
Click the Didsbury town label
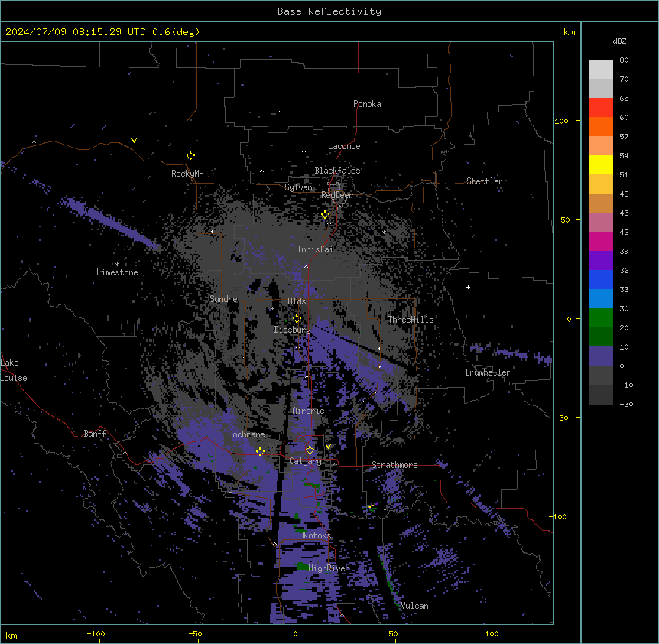point(293,330)
